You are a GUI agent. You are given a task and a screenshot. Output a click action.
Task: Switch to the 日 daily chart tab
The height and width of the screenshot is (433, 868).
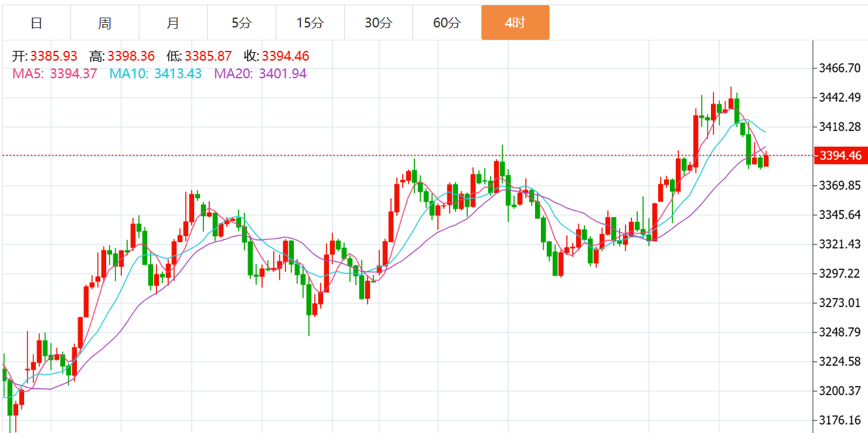tap(36, 23)
